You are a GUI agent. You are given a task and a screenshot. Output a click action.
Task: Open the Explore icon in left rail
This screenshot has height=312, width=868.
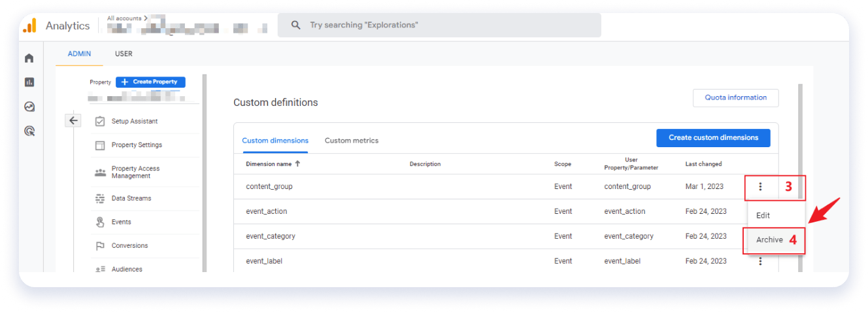coord(29,107)
